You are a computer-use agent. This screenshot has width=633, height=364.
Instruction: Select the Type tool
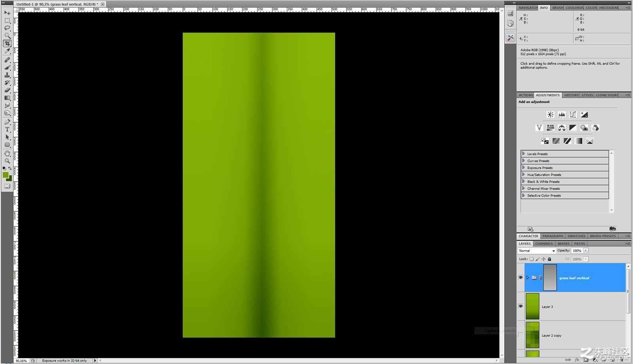coord(7,129)
